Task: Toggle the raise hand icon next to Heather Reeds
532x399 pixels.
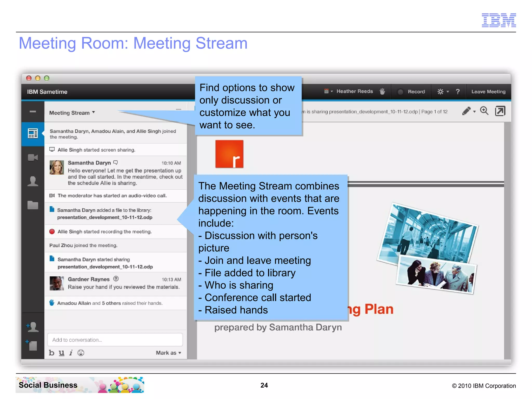Action: tap(382, 91)
